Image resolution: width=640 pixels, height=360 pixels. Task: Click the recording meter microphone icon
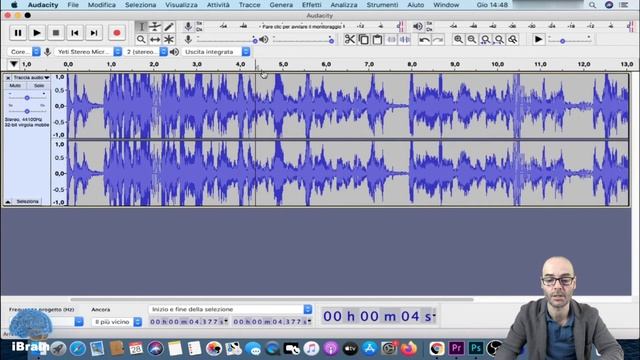click(188, 27)
